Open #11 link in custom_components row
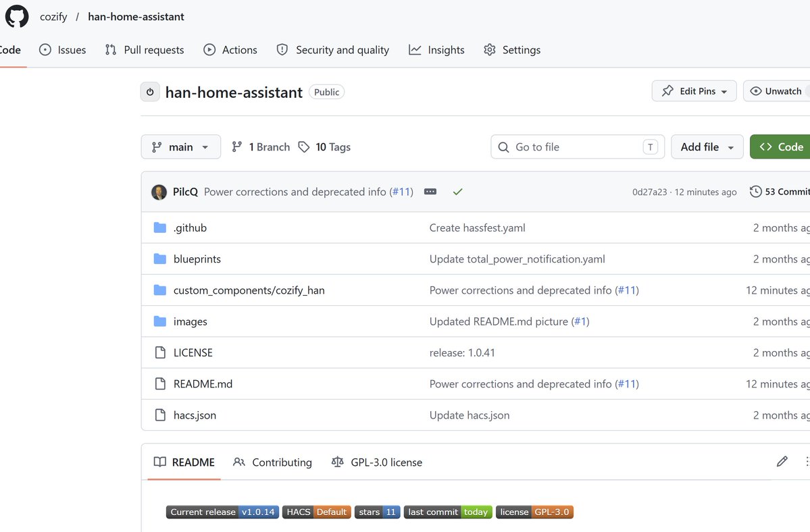This screenshot has height=532, width=810. point(627,290)
